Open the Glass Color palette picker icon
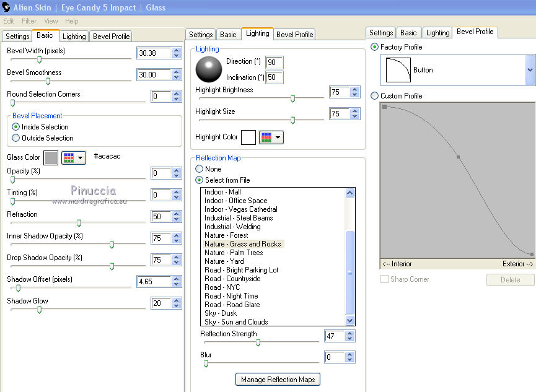536x392 pixels. (x=74, y=157)
